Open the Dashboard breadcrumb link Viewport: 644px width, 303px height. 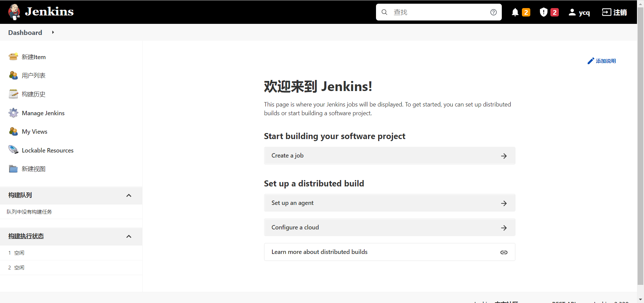25,33
